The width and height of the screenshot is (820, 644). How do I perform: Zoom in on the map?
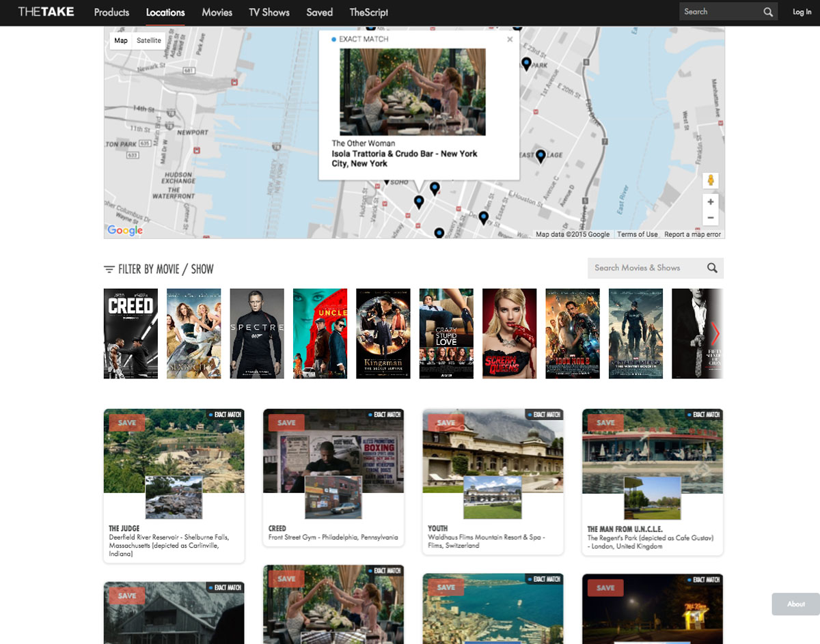click(711, 202)
